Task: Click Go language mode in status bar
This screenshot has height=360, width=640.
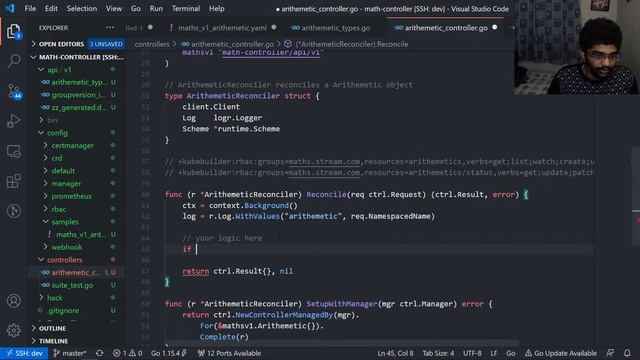Action: tap(511, 353)
